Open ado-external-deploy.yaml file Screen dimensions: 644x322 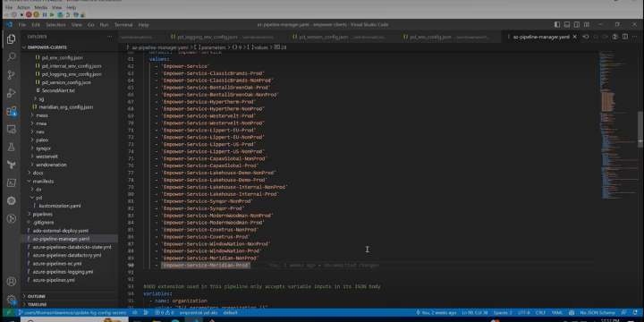(x=61, y=231)
